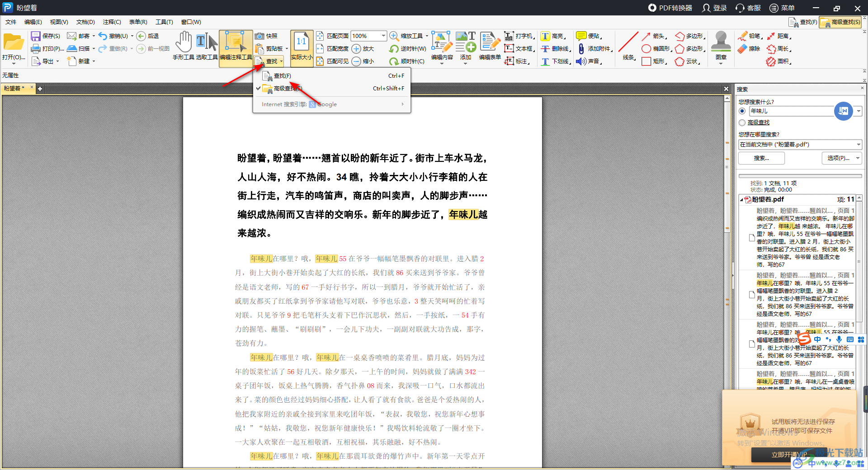Tick the checkbox of the second search result
The image size is (868, 470).
pyautogui.click(x=752, y=295)
